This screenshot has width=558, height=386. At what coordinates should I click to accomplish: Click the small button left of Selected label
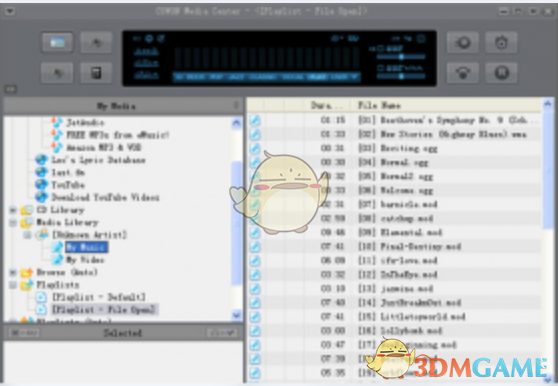[24, 333]
